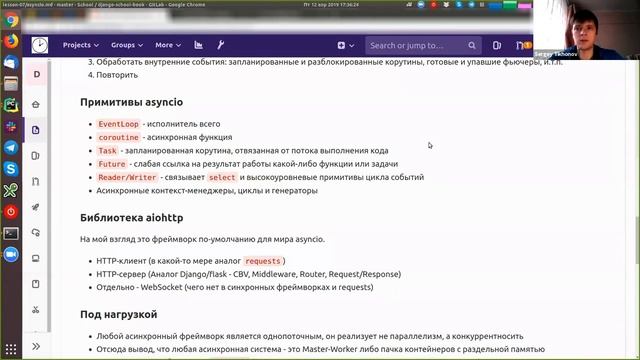Open Merge Requests icon in left sidebar

tap(36, 181)
